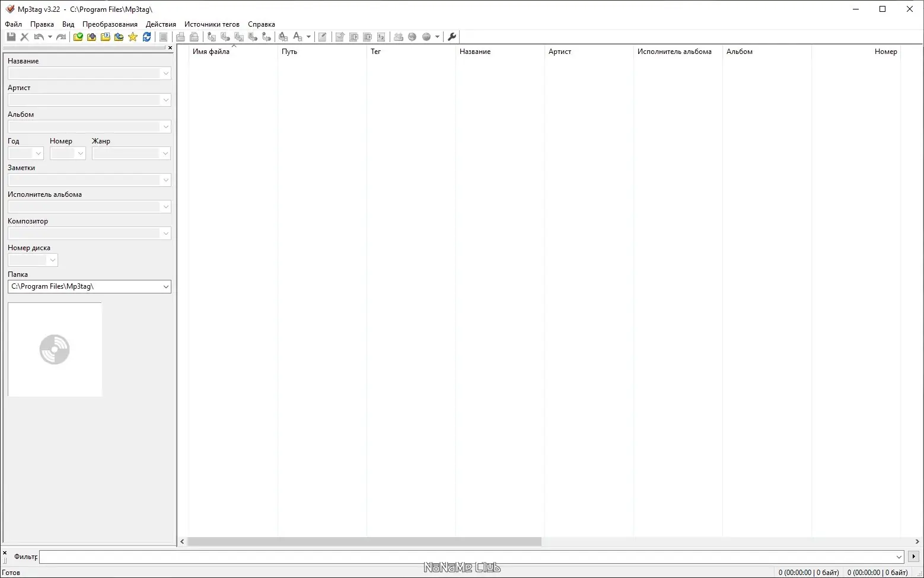Image resolution: width=924 pixels, height=578 pixels.
Task: Select all files using the list icon
Action: [163, 37]
